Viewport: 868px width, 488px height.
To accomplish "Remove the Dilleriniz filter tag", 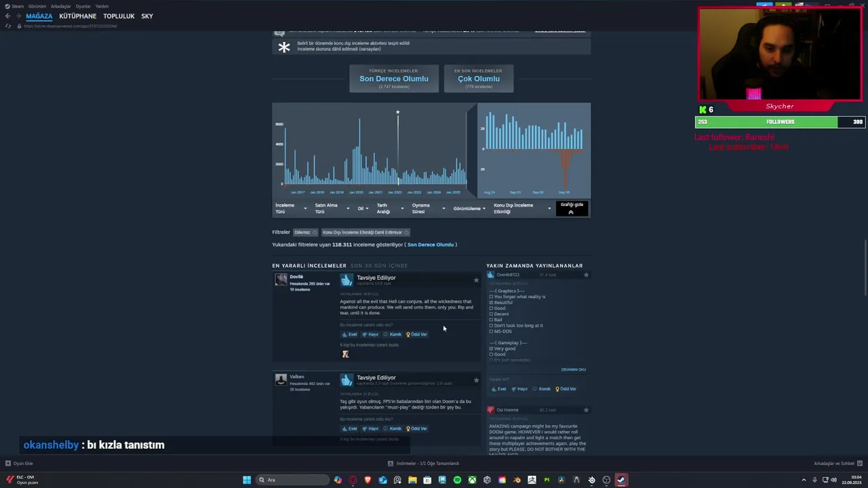I will [x=315, y=232].
